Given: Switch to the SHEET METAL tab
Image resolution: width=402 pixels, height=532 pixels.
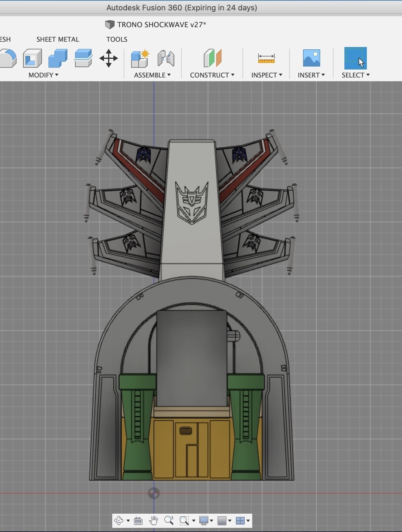Looking at the screenshot, I should (58, 39).
